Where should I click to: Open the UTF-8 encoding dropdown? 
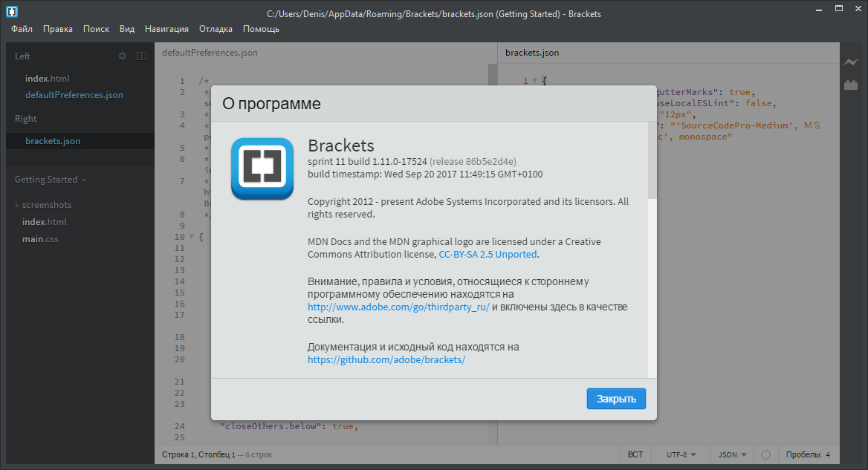pos(681,454)
